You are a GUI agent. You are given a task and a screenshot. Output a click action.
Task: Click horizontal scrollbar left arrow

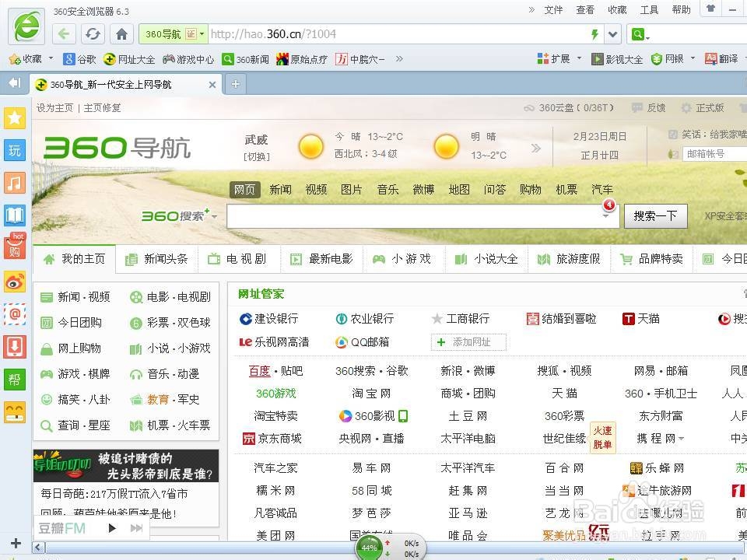(x=39, y=547)
